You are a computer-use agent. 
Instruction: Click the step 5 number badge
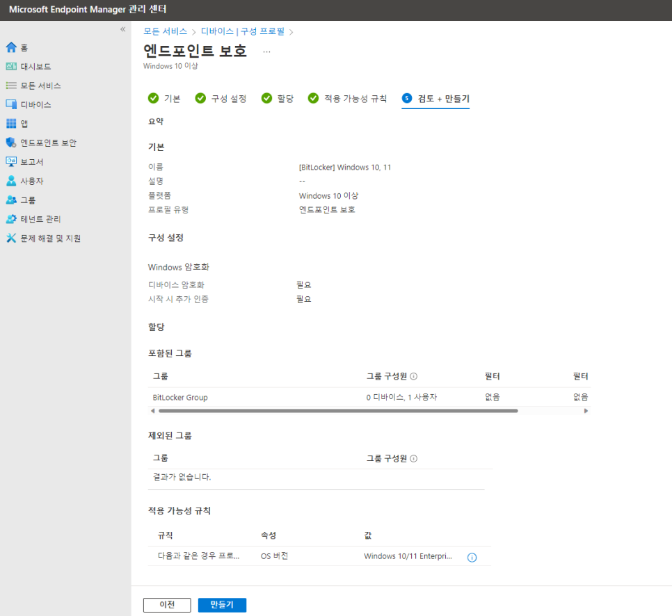coord(407,99)
